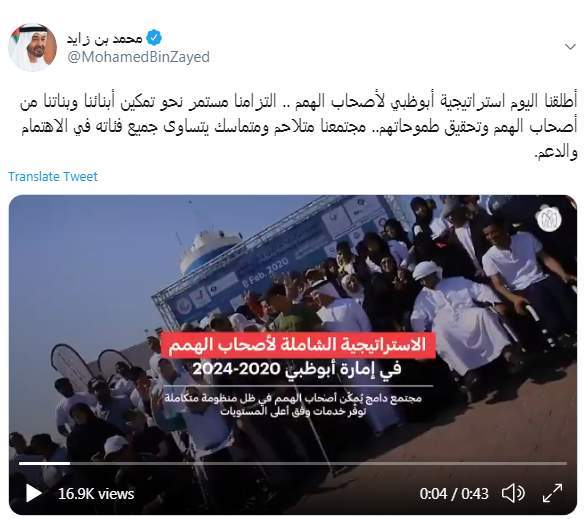Image resolution: width=585 pixels, height=519 pixels.
Task: Click the 16.9K views counter
Action: 96,494
